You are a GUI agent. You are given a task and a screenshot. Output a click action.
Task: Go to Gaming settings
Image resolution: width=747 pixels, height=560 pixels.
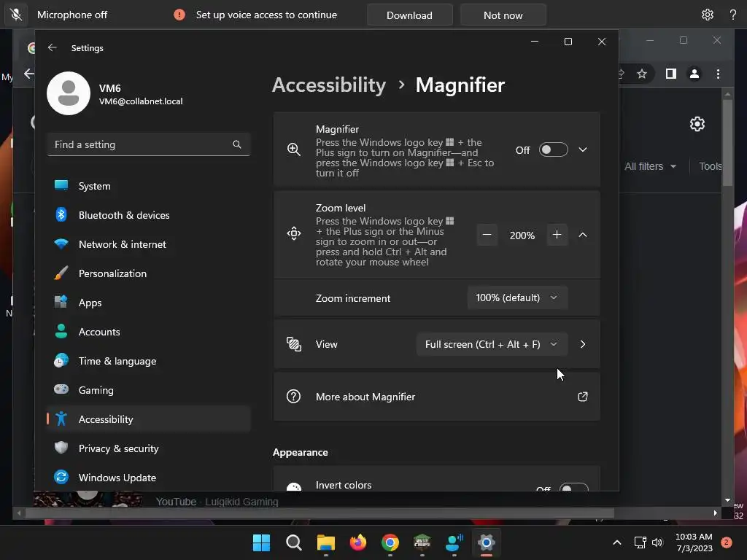[149, 390]
